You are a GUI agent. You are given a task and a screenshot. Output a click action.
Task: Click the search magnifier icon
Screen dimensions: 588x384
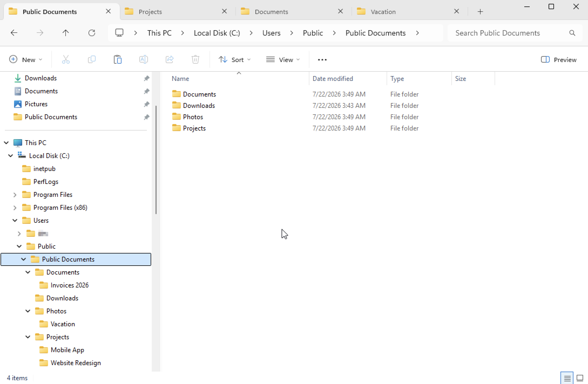tap(572, 33)
